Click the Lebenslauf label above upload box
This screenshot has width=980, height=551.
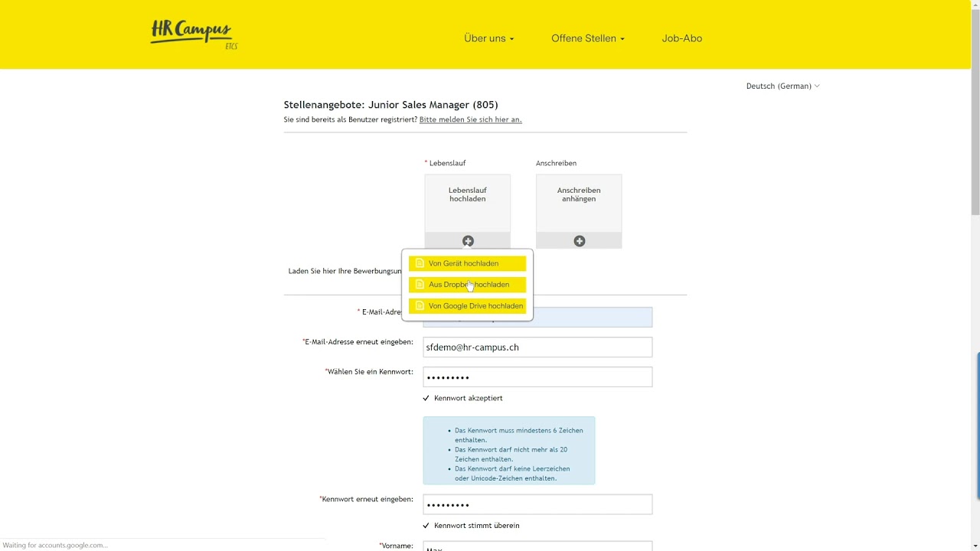[447, 163]
